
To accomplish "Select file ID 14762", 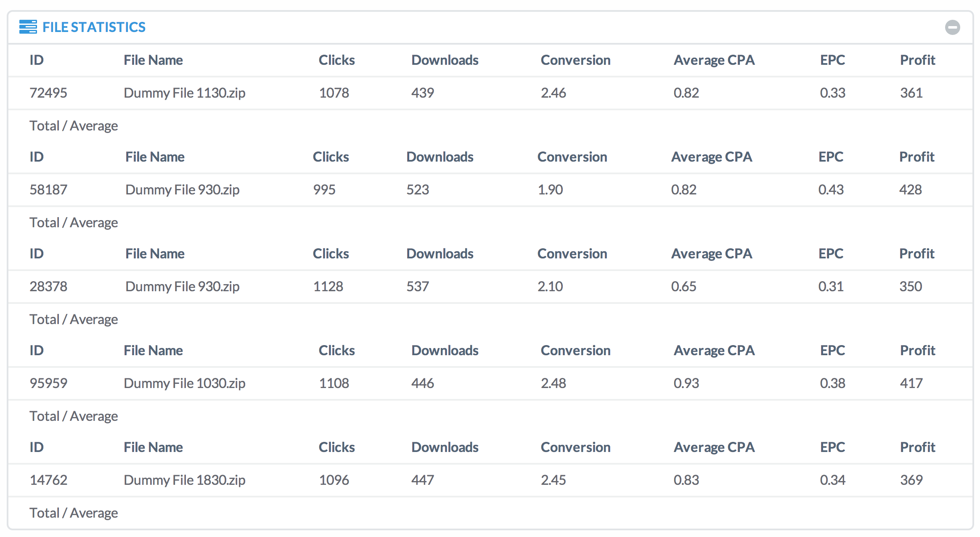I will coord(48,480).
